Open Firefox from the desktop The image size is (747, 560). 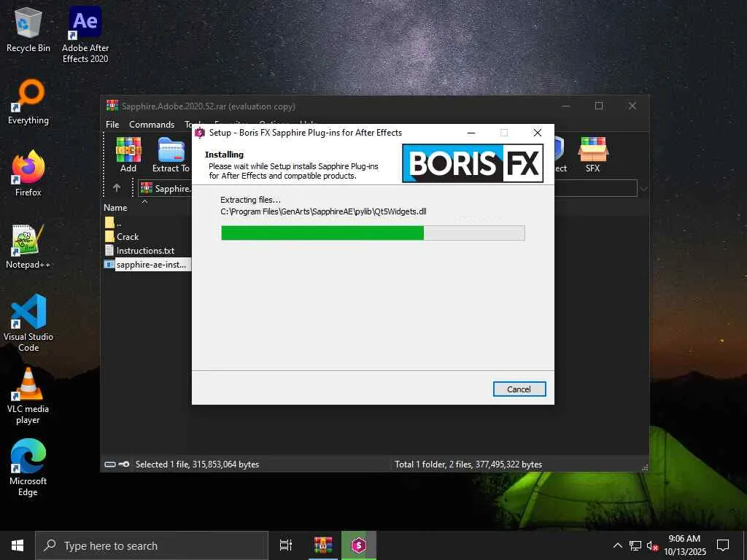[x=28, y=174]
